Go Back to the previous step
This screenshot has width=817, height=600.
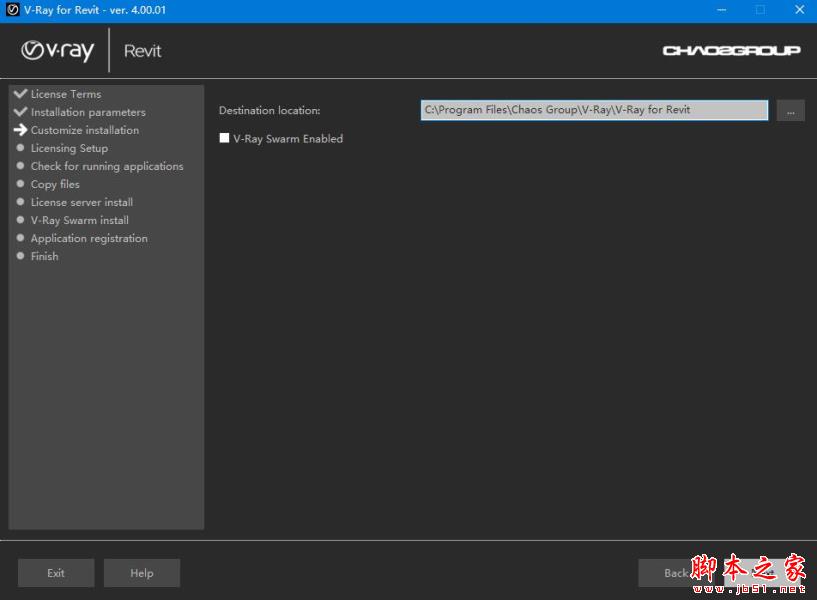[676, 573]
